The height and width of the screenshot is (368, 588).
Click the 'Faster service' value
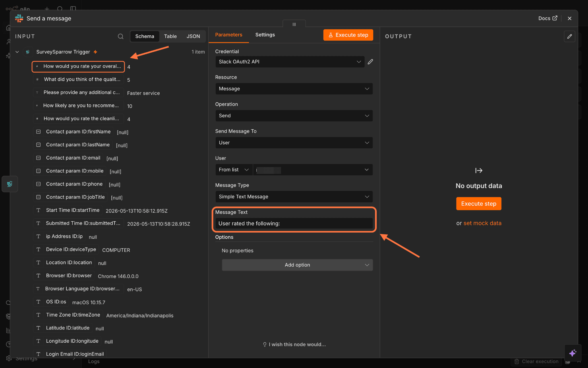[x=144, y=93]
